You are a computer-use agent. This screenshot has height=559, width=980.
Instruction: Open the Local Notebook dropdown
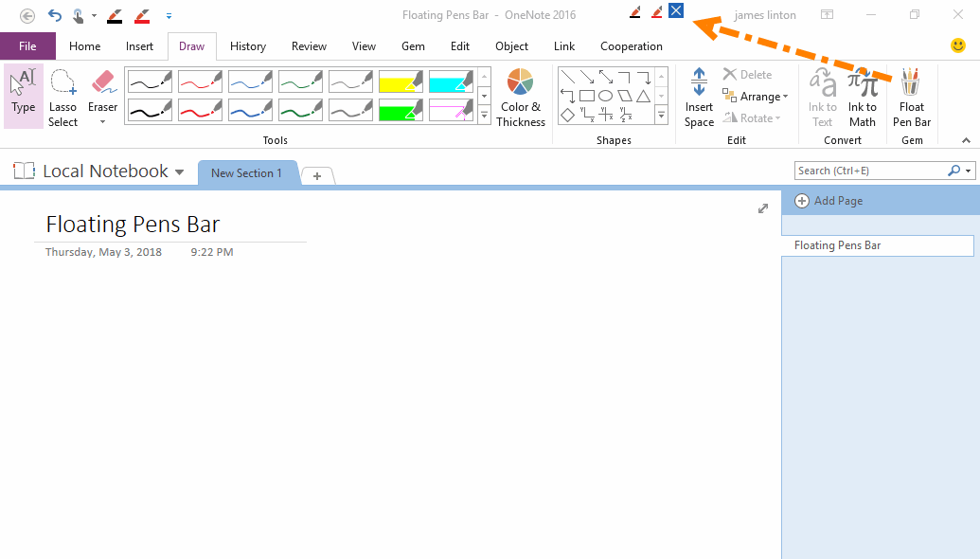(179, 171)
